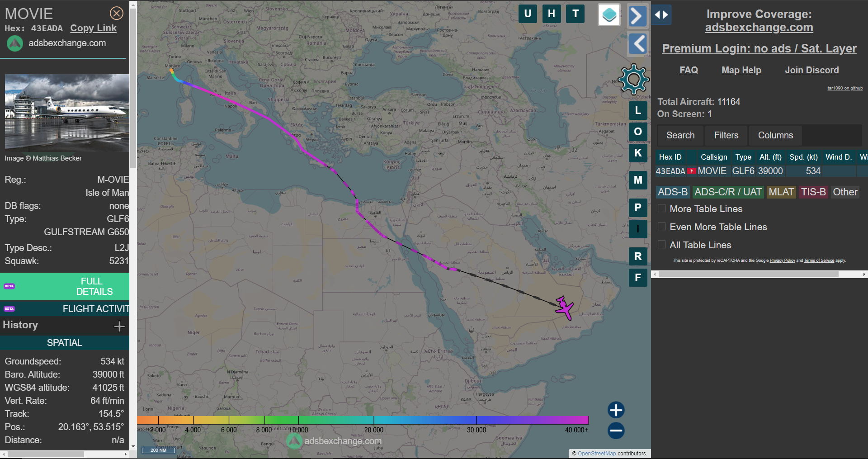
Task: Open the Map Help link
Action: (741, 70)
